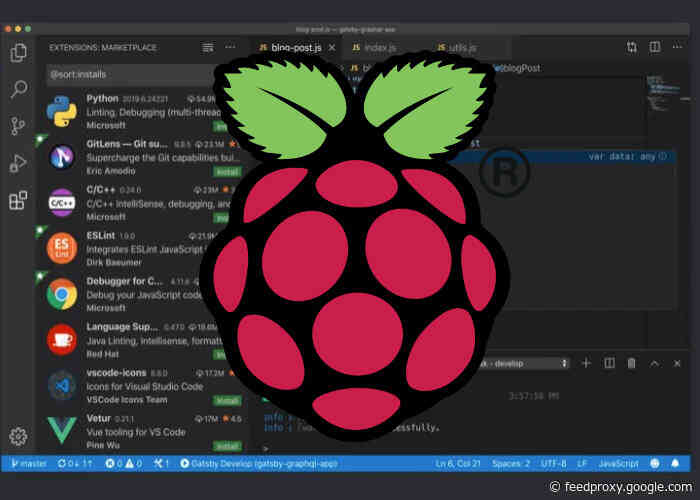Maximize terminal panel with chevron up

[654, 363]
